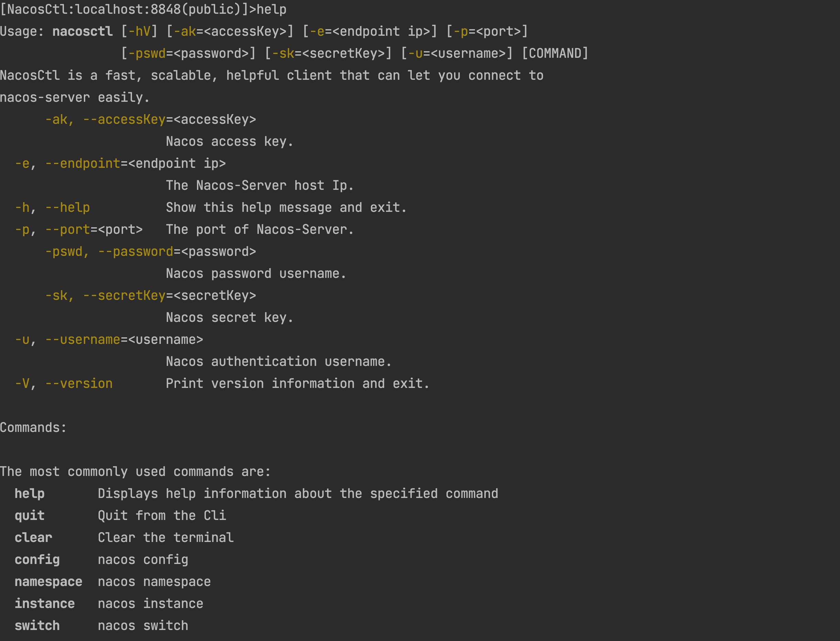Viewport: 840px width, 641px height.
Task: Click the -u, --username option line
Action: [109, 339]
